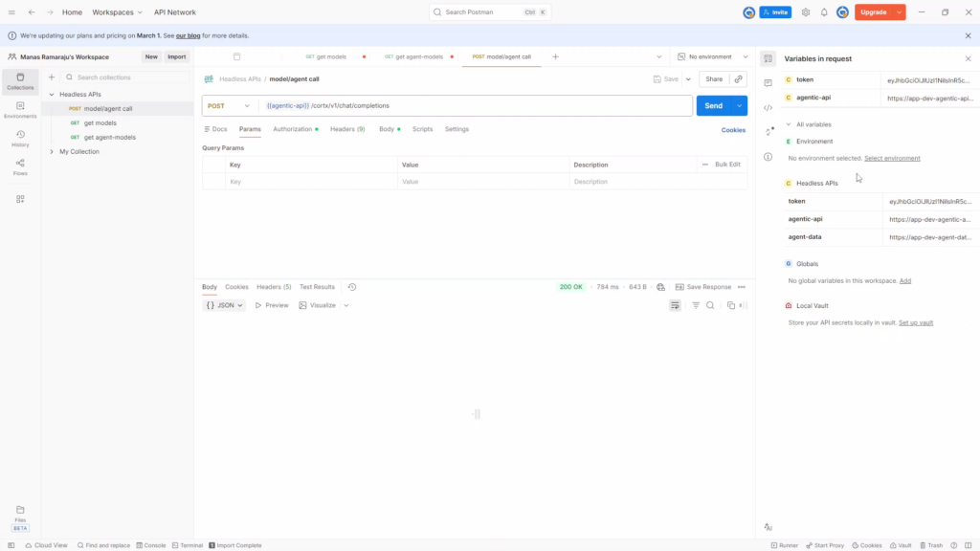
Task: Open the History sidebar panel
Action: pos(20,139)
